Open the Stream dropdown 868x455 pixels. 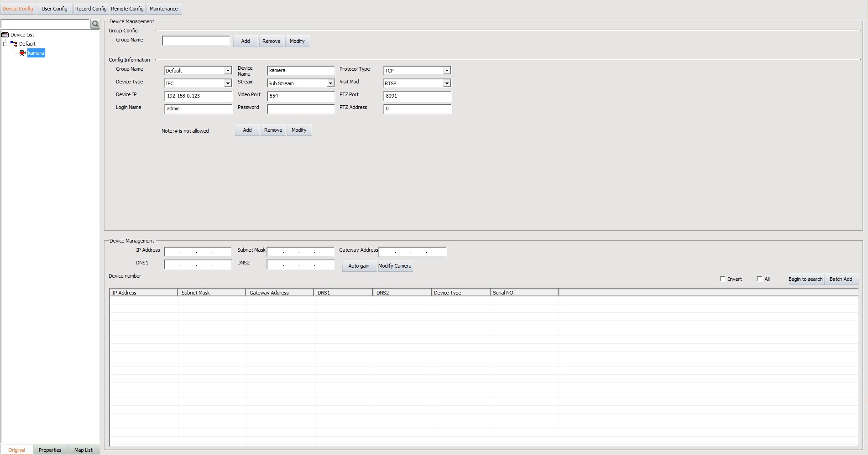coord(330,83)
